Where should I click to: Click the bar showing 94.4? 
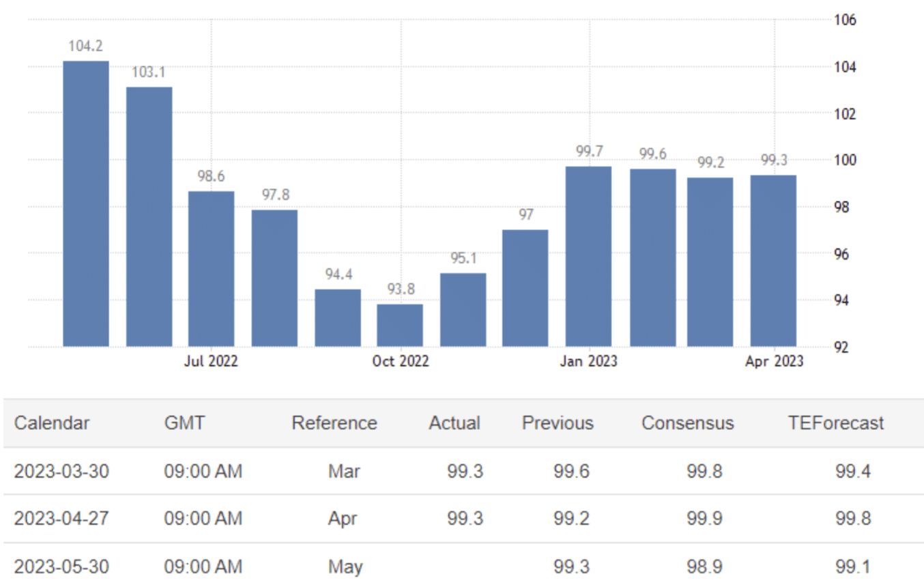[x=338, y=317]
